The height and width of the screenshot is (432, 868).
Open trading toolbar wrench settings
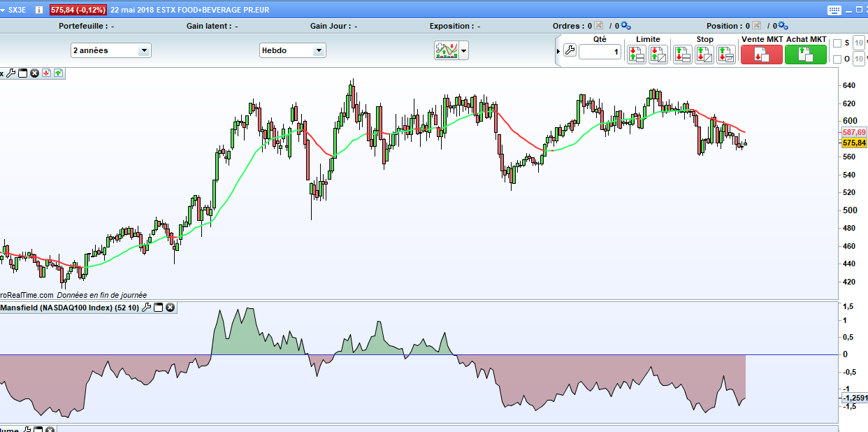pyautogui.click(x=569, y=50)
